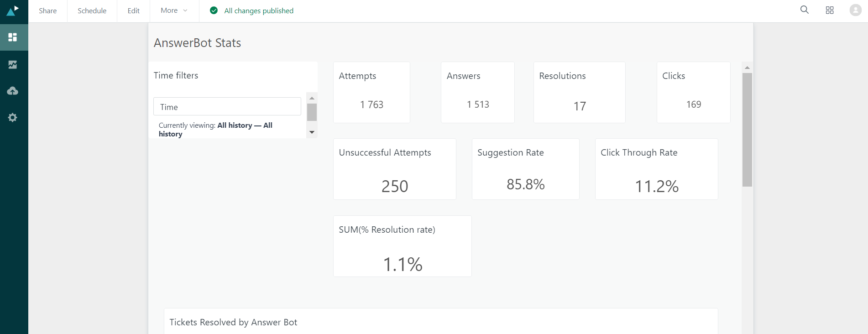Open the Admin settings gear icon
The image size is (868, 334).
(13, 118)
